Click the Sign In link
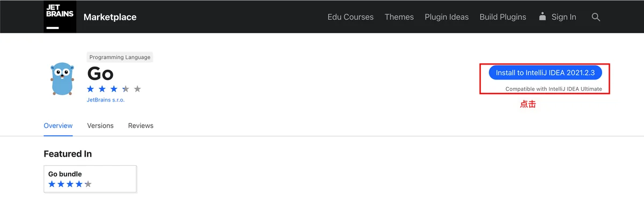Screen dimensions: 644x197 [564, 17]
